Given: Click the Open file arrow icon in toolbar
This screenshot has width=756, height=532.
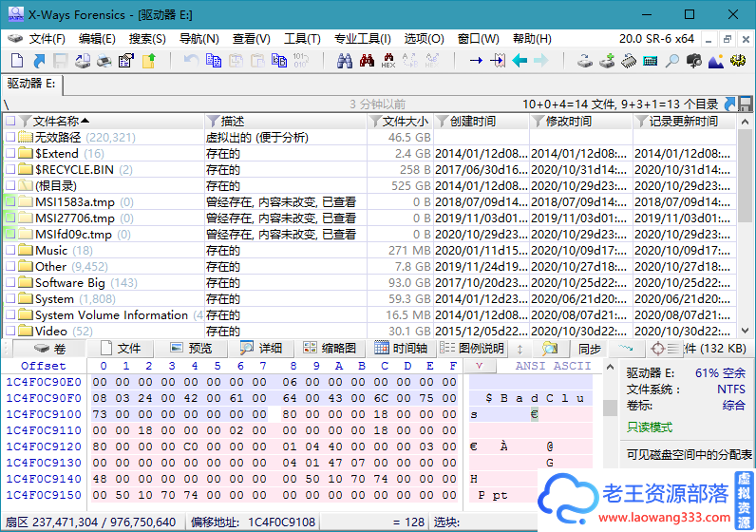Looking at the screenshot, I should click(x=39, y=61).
